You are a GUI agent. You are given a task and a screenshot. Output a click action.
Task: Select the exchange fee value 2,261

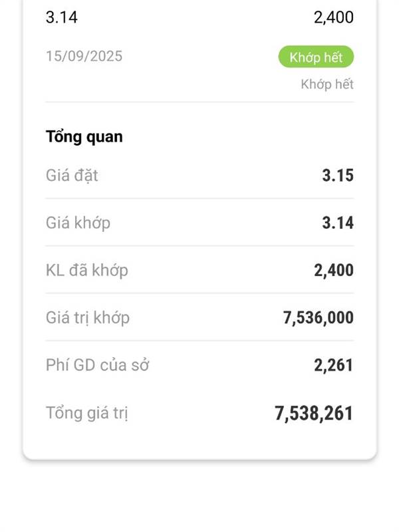(333, 365)
